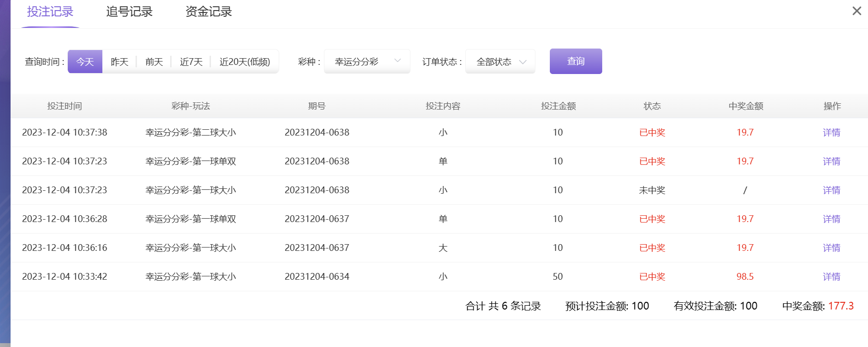
Task: Choose the 近20天(低频) time range
Action: pyautogui.click(x=245, y=62)
